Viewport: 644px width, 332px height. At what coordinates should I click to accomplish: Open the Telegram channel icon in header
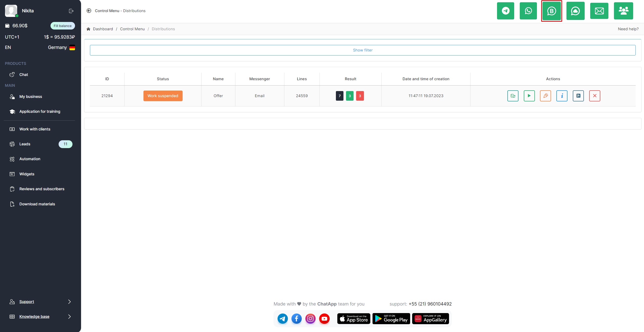coord(505,11)
